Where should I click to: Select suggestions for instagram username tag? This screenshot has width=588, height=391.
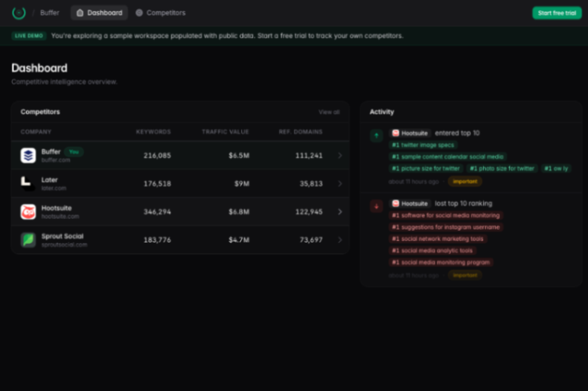click(x=446, y=227)
